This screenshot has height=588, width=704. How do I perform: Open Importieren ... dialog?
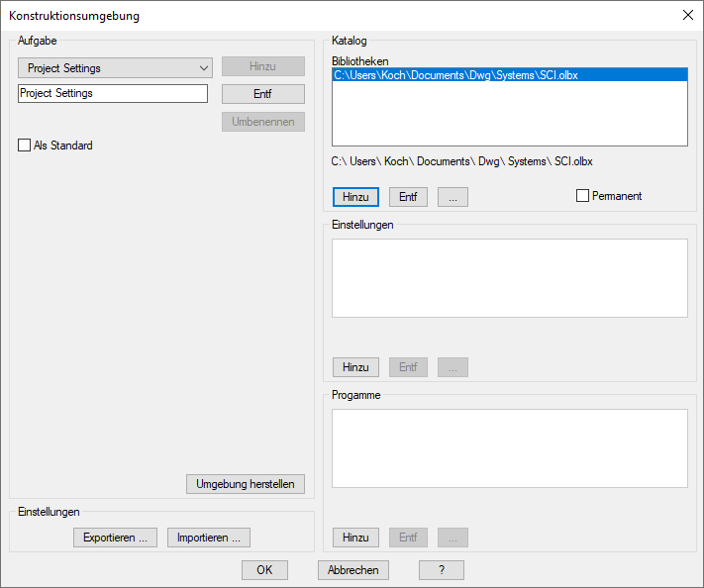pos(209,538)
